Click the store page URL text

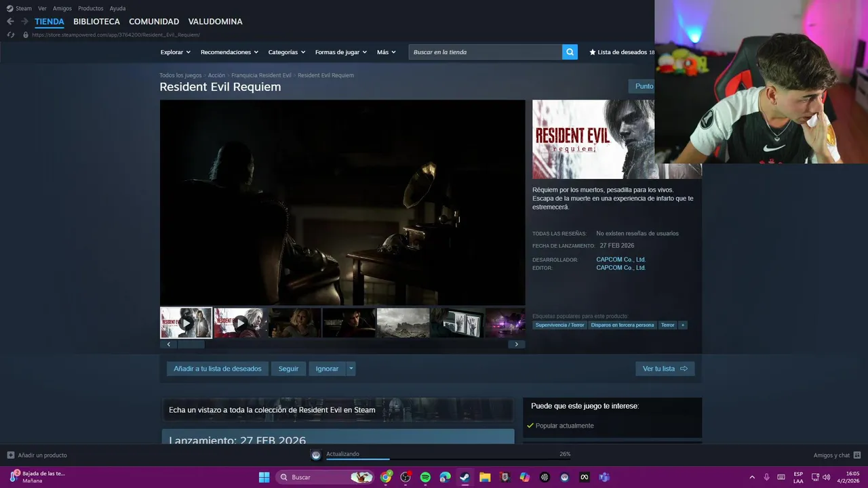click(116, 35)
